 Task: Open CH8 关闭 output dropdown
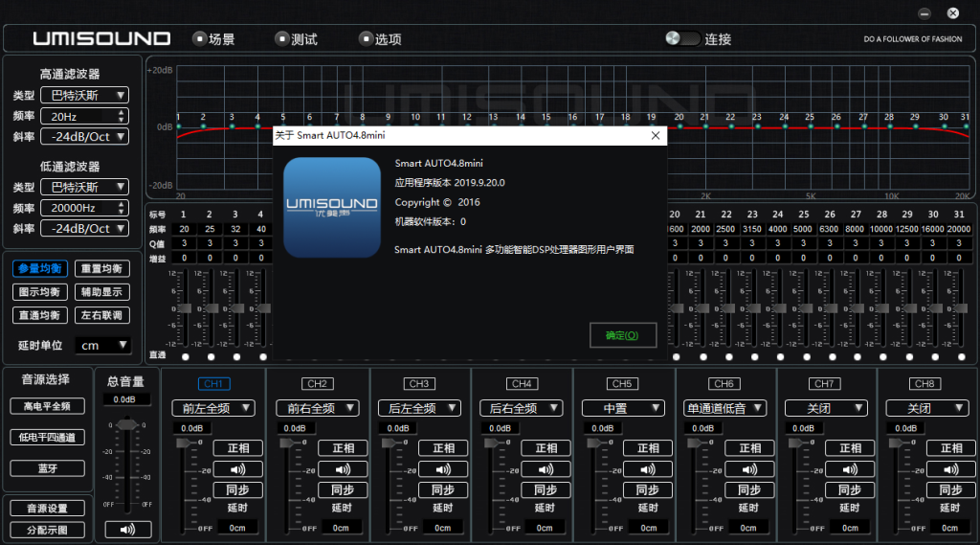[x=926, y=408]
